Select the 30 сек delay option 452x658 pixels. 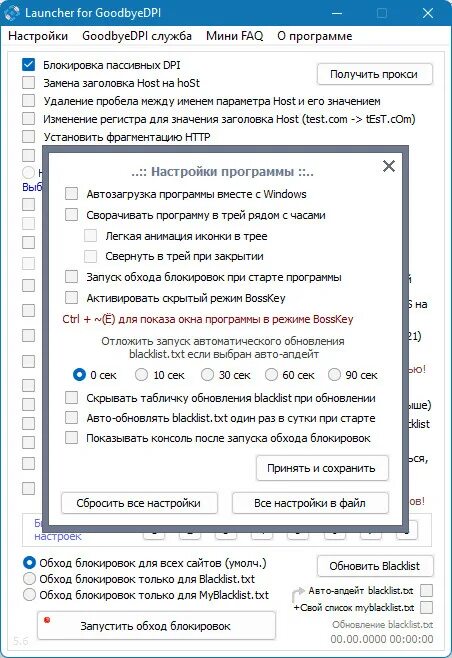coord(207,374)
